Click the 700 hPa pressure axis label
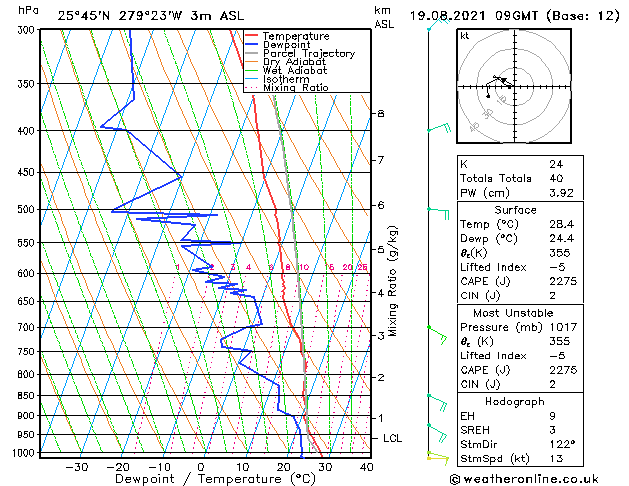This screenshot has width=629, height=486. 28,327
